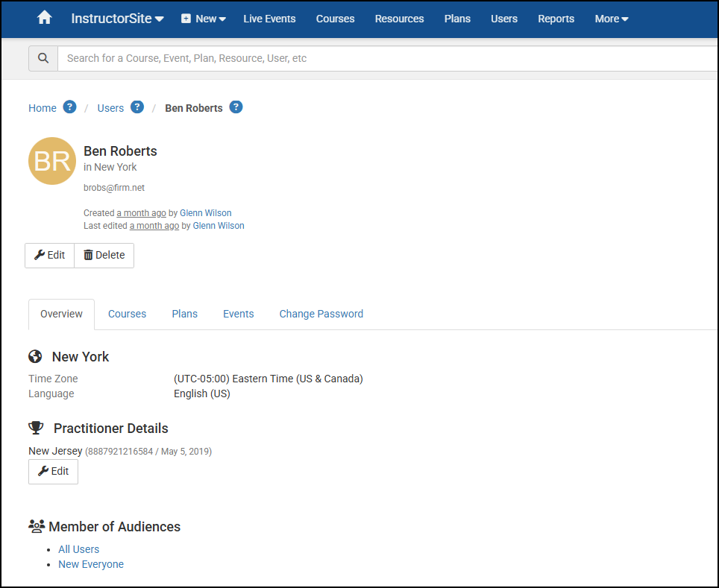Switch to the Courses tab

(x=127, y=314)
